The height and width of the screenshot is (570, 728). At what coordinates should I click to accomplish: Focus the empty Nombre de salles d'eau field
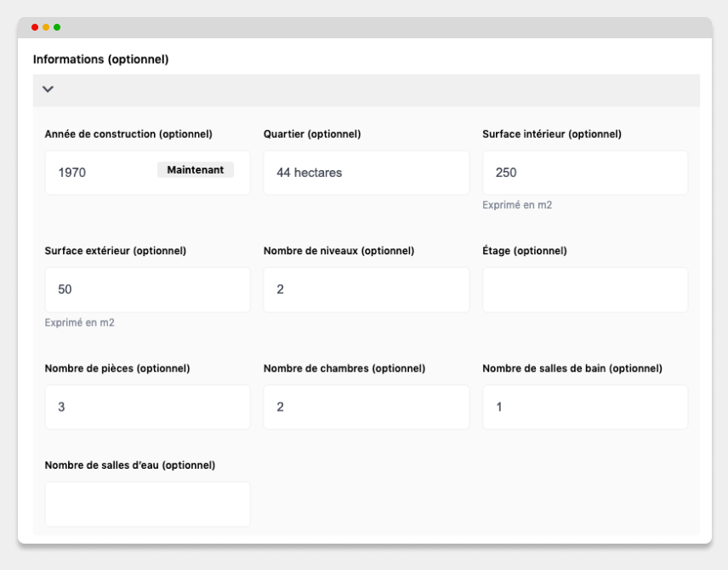click(148, 504)
